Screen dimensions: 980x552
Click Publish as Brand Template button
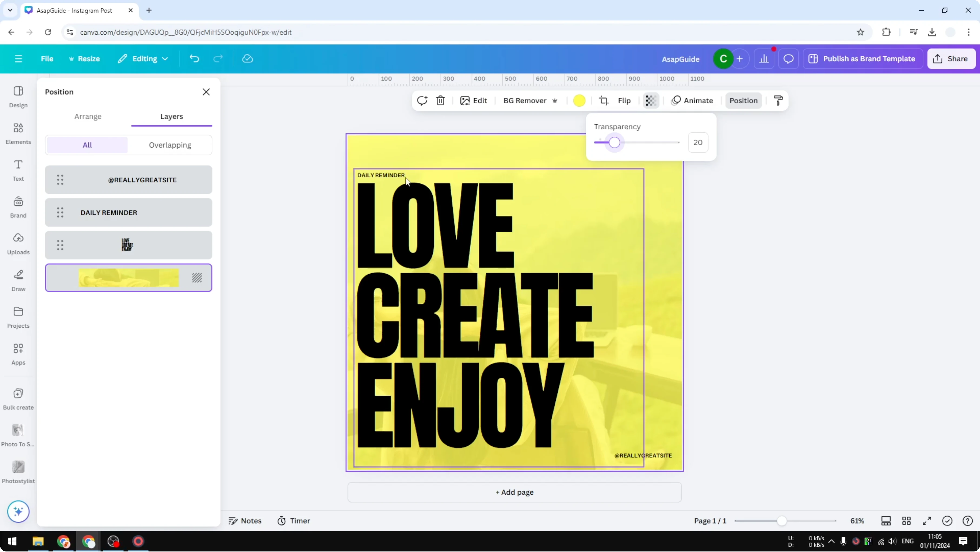point(862,59)
